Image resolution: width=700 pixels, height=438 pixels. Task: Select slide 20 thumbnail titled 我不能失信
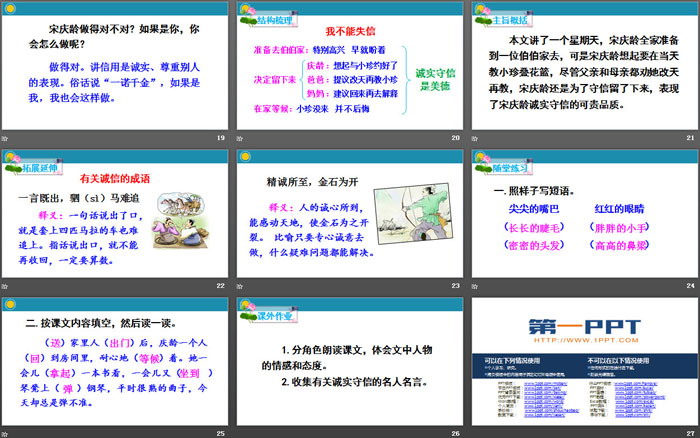pos(350,66)
